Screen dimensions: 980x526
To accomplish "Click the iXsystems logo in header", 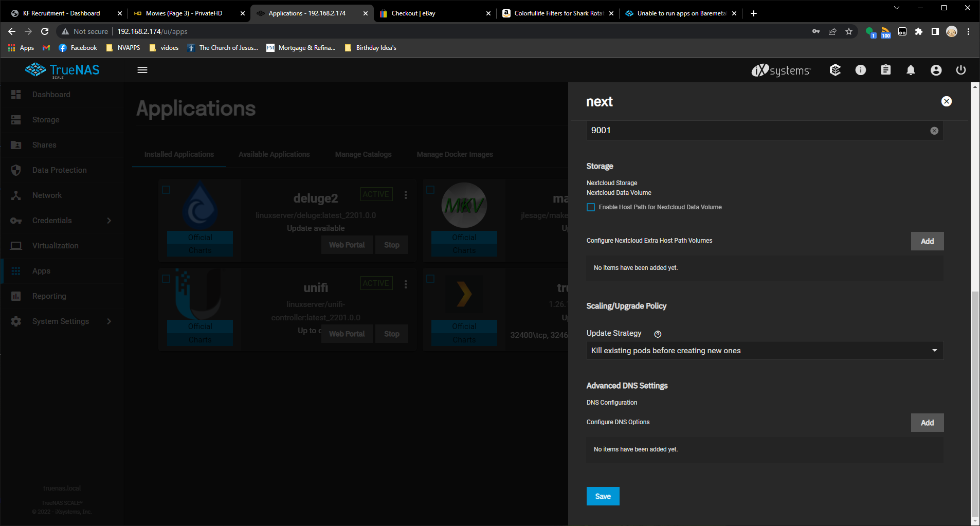I will [x=781, y=70].
